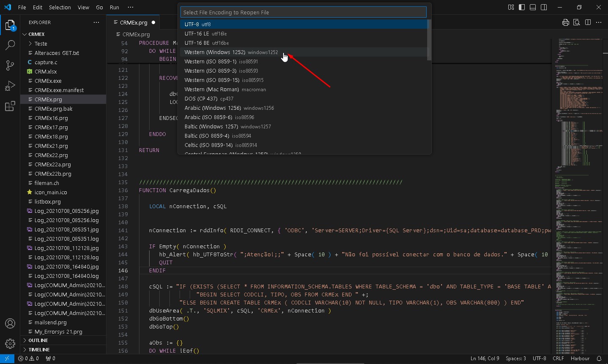Click the UTF-8 encoding status bar item
The width and height of the screenshot is (608, 364).
pos(539,359)
